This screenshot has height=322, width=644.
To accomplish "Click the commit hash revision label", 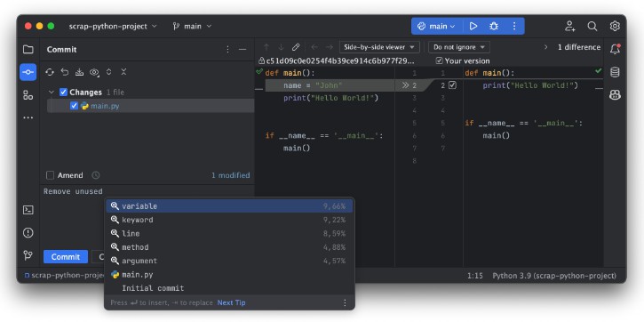I will [340, 60].
